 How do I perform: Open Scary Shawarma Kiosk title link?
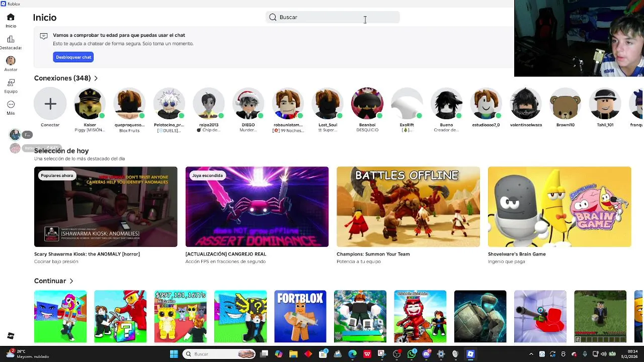pos(87,254)
